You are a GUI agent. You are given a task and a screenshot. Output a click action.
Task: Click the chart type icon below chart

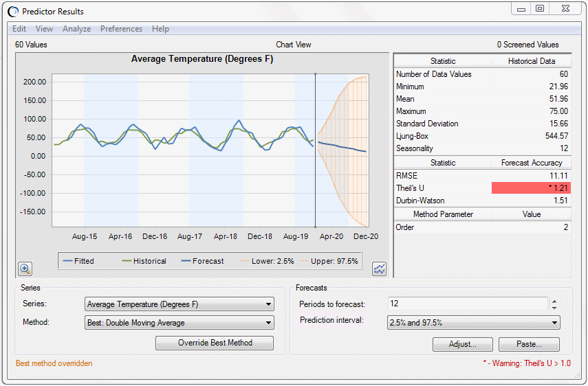coord(379,269)
